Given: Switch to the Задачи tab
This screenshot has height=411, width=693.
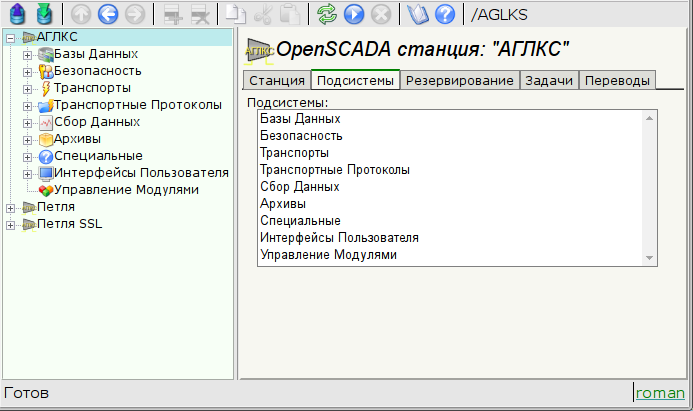Looking at the screenshot, I should coord(548,81).
